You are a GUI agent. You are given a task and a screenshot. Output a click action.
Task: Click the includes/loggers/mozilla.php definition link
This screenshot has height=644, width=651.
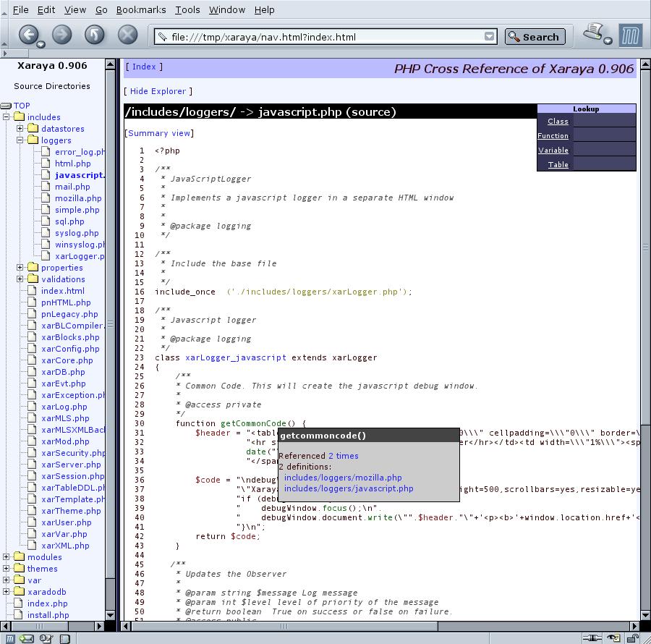pos(343,478)
